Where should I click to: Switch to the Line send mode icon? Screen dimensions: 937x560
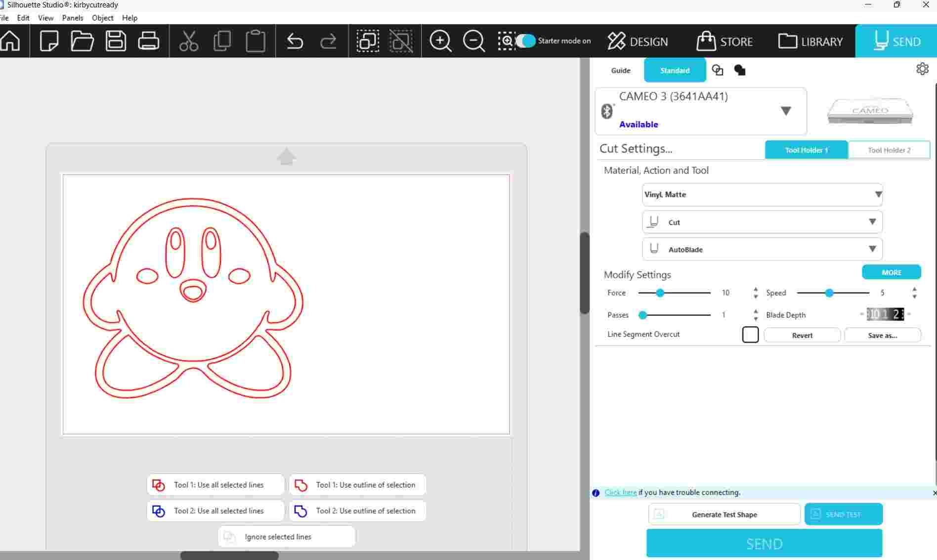coord(718,70)
